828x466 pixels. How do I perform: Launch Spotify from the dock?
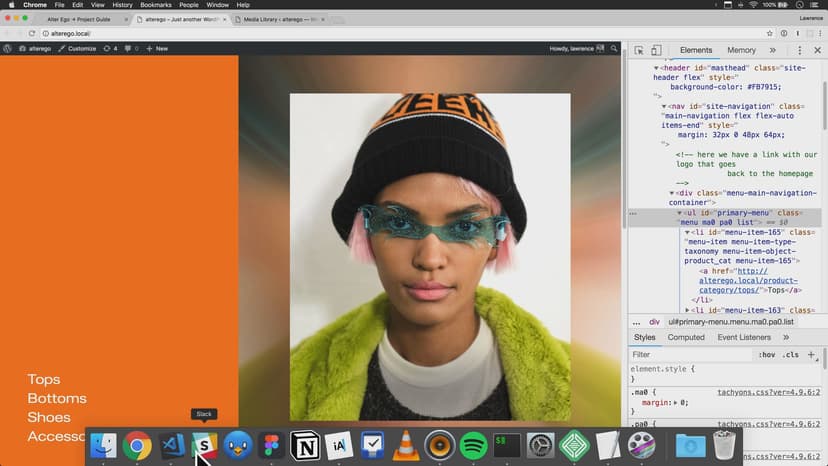point(474,446)
